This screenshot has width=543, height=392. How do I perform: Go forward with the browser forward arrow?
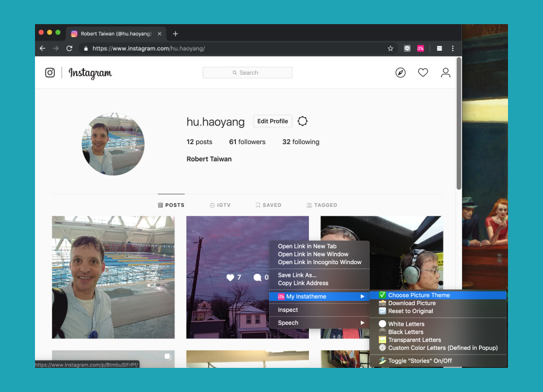point(56,48)
